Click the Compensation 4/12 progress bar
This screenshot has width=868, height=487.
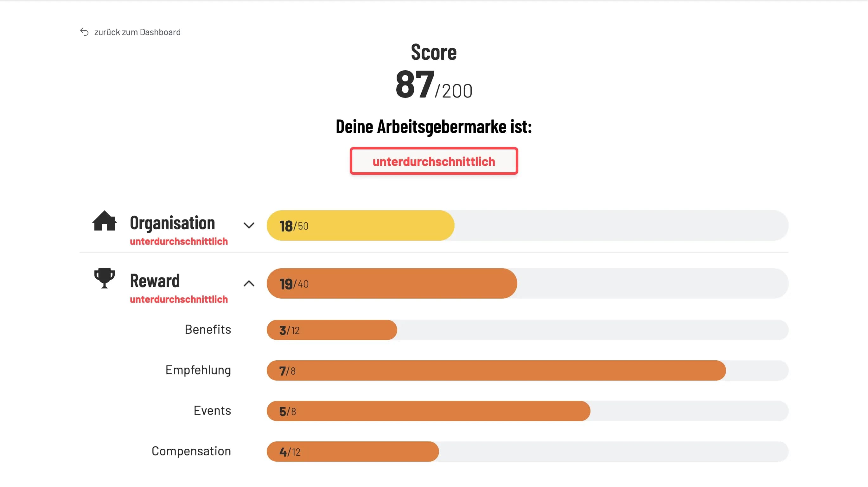[x=528, y=452]
